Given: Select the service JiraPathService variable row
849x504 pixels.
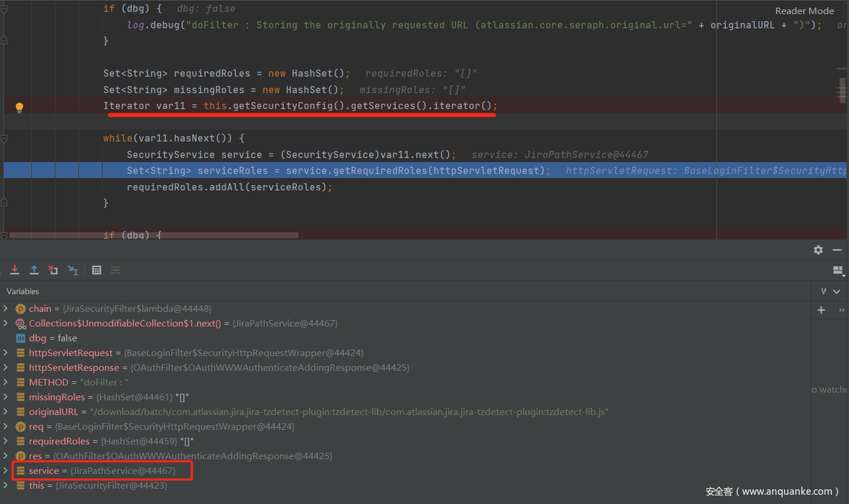Looking at the screenshot, I should (405, 470).
